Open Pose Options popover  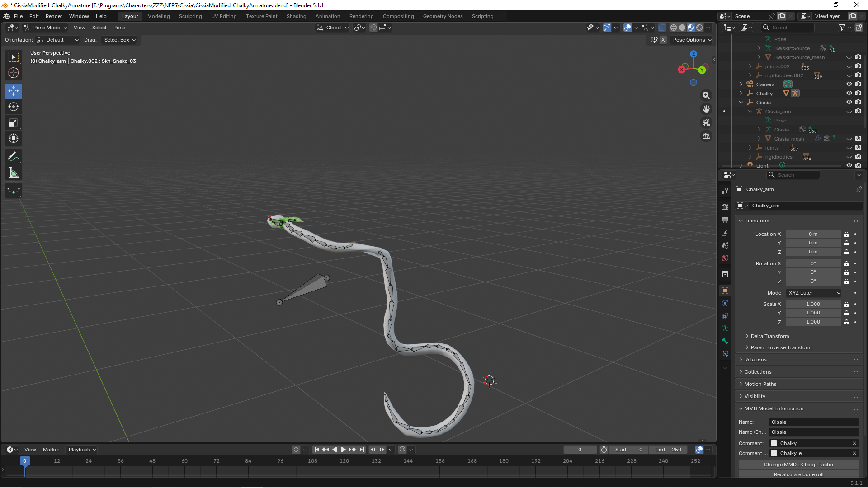(x=692, y=40)
